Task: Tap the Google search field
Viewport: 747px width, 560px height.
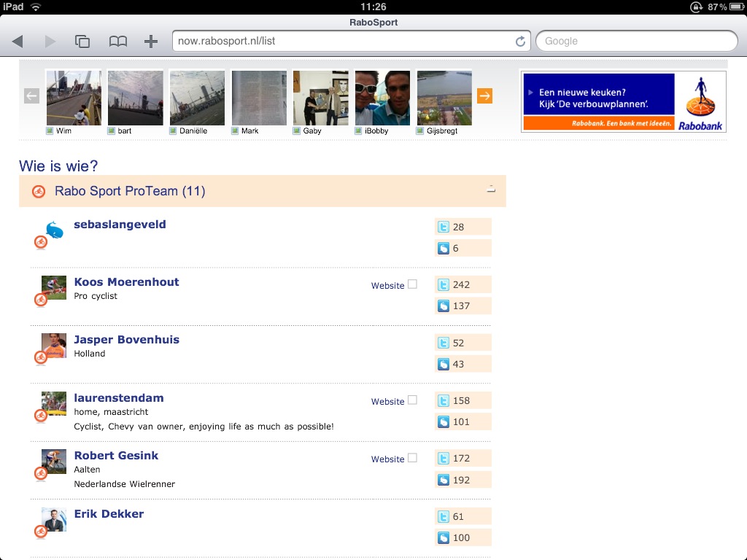Action: click(x=636, y=42)
